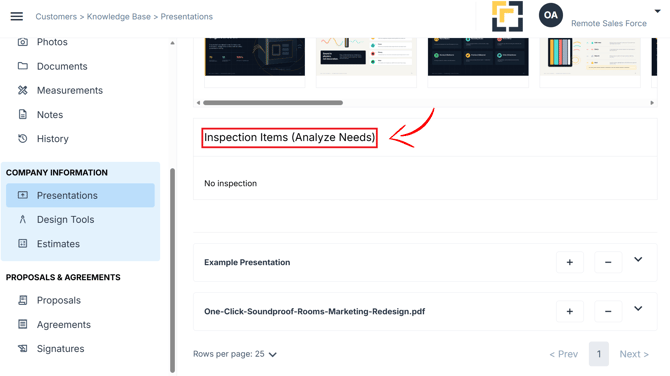
Task: Click the Knowledge Base breadcrumb link
Action: click(119, 17)
